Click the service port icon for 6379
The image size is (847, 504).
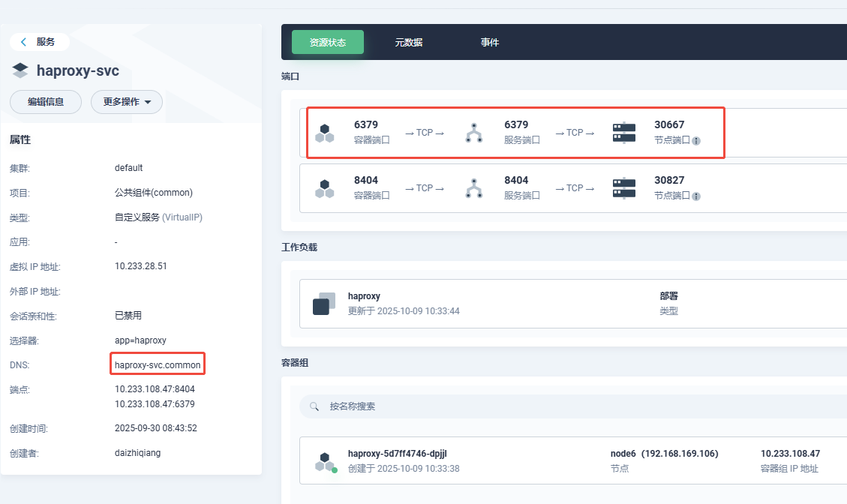pos(473,133)
